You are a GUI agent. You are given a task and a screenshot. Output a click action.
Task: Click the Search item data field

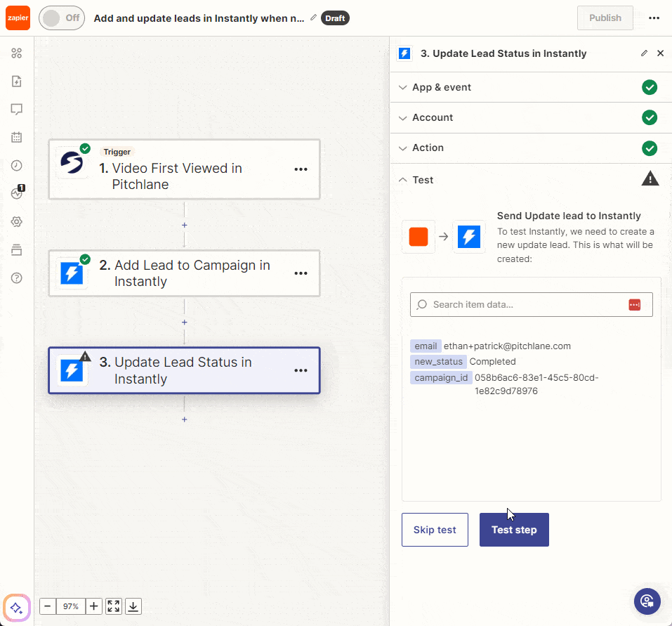click(531, 304)
